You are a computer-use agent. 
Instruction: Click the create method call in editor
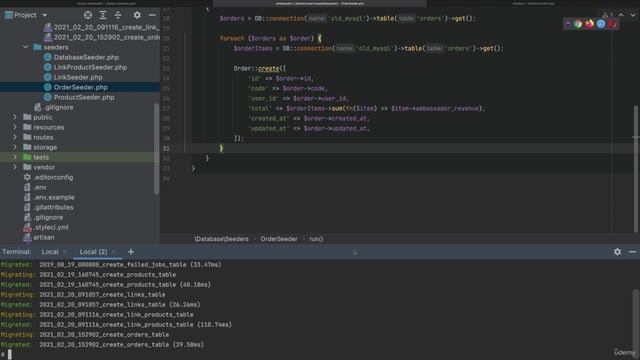269,69
